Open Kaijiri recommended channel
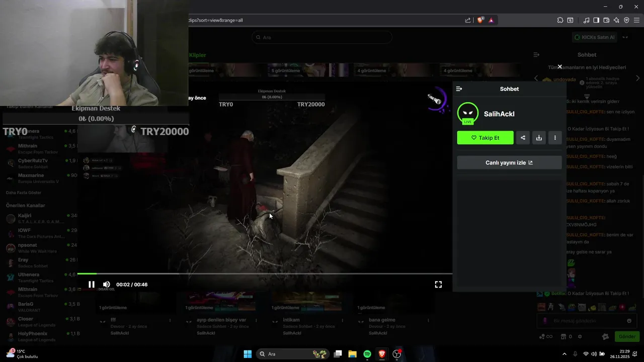The image size is (644, 362). pyautogui.click(x=40, y=218)
